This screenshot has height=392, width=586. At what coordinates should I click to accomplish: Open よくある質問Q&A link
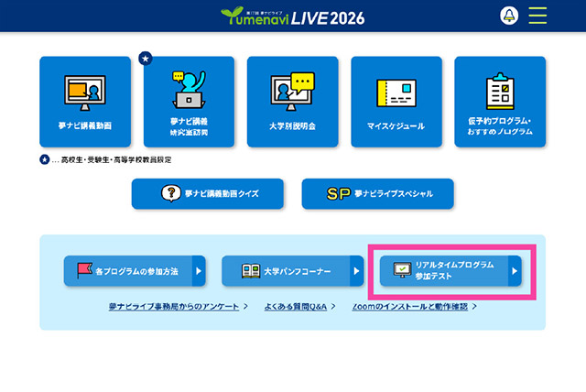tap(295, 307)
